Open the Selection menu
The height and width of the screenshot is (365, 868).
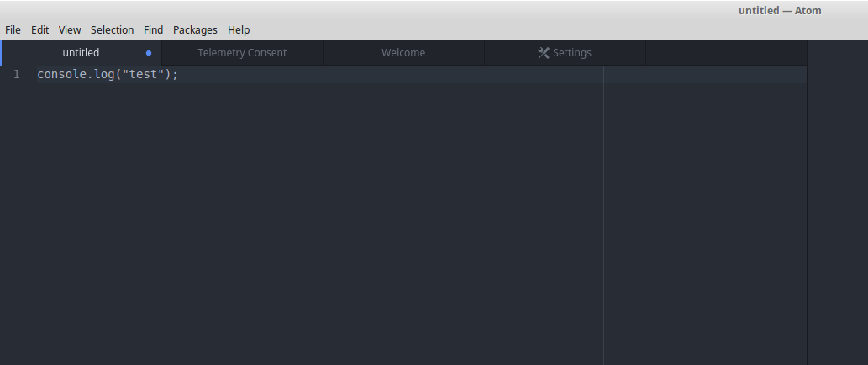pos(113,29)
